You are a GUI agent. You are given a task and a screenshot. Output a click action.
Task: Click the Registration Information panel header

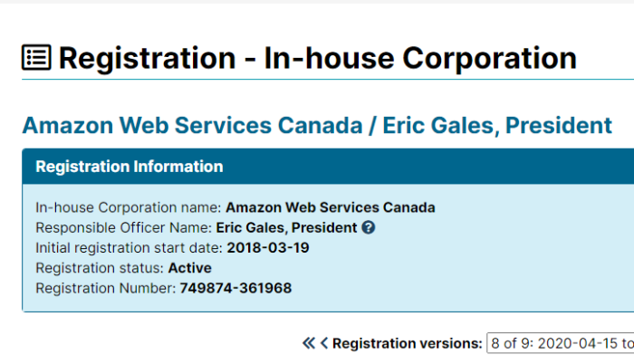tap(328, 167)
